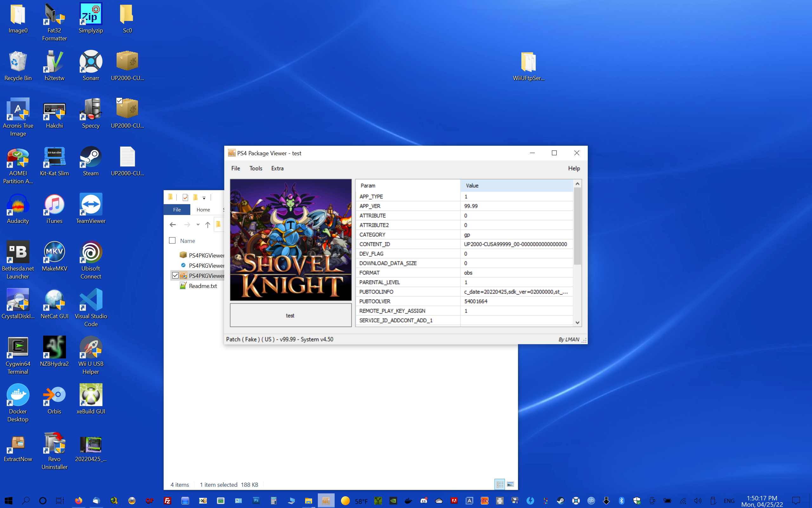Open the File menu in PS4 Package Viewer
The width and height of the screenshot is (812, 508).
tap(236, 168)
